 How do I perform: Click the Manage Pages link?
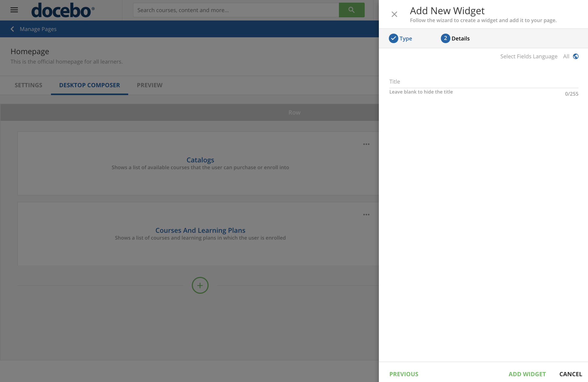click(38, 29)
